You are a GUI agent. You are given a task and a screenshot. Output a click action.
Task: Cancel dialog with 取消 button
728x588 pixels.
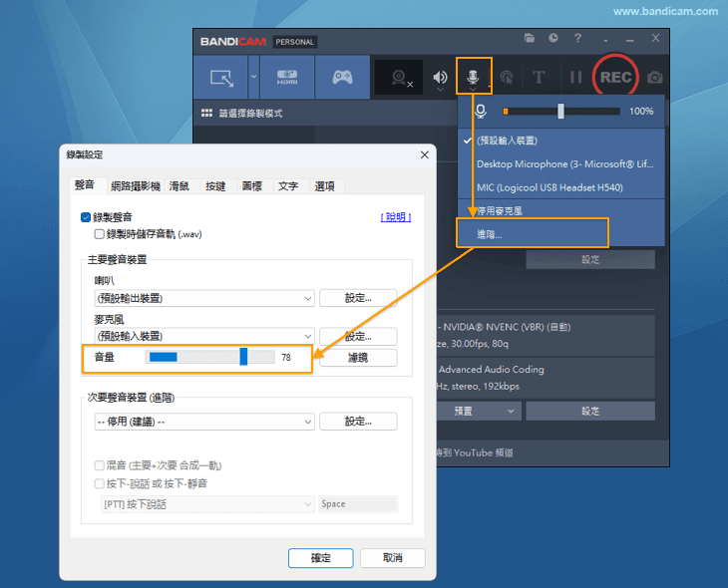[393, 558]
